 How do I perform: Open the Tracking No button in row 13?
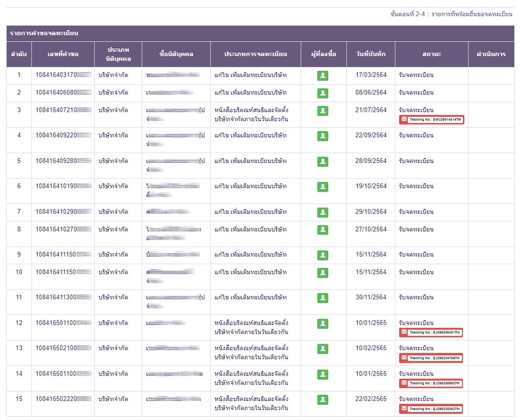tap(431, 358)
